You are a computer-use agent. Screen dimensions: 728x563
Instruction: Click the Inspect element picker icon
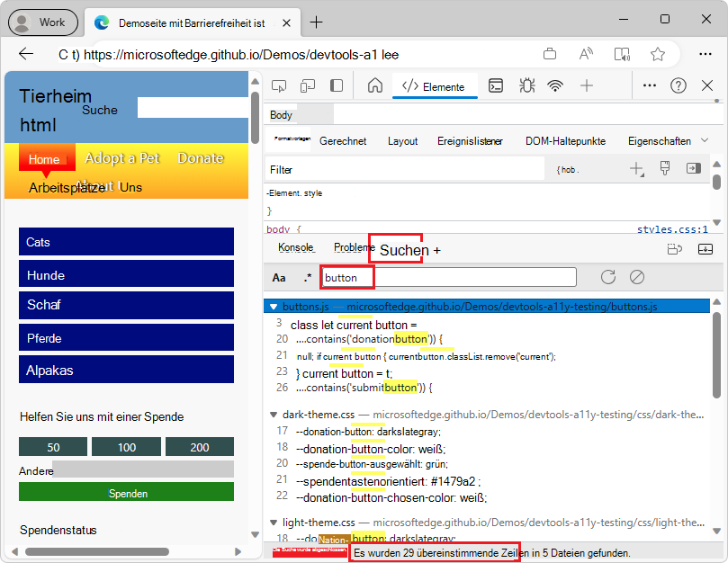pyautogui.click(x=279, y=85)
